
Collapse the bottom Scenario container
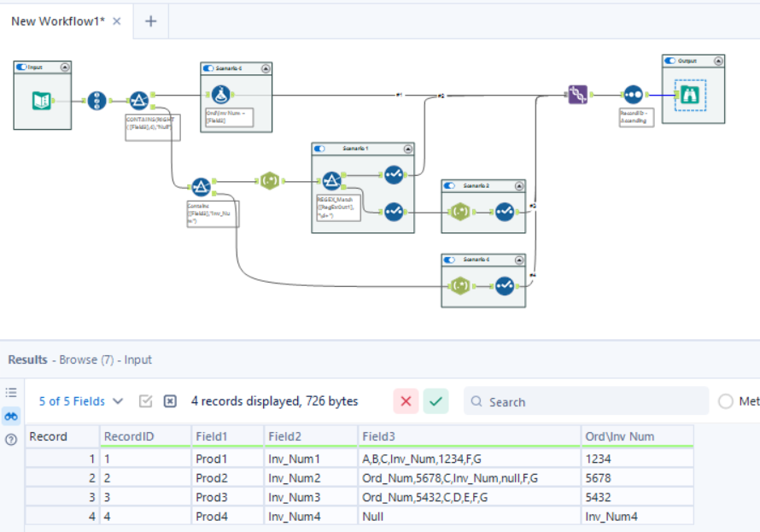pos(519,260)
